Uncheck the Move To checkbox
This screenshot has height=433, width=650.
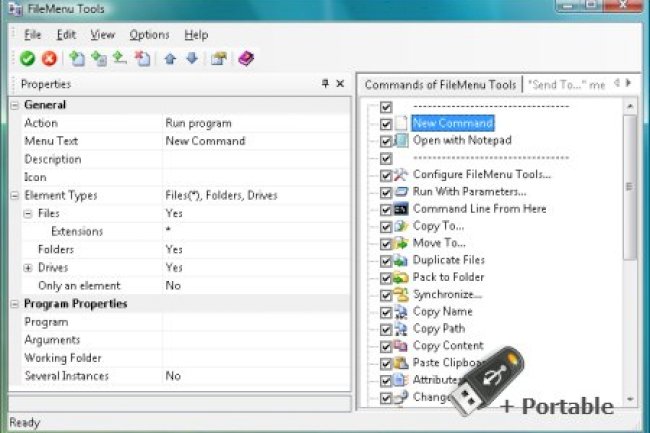pyautogui.click(x=386, y=244)
